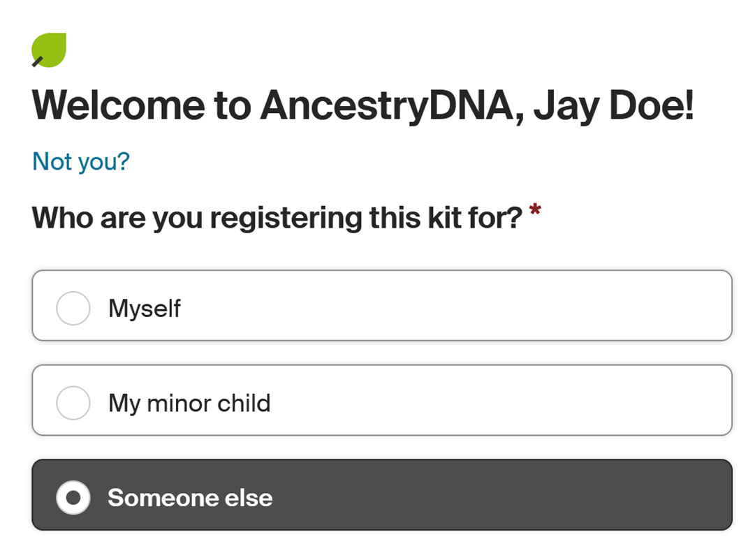Click the "Someone else" label text
The width and height of the screenshot is (755, 560).
click(x=190, y=498)
